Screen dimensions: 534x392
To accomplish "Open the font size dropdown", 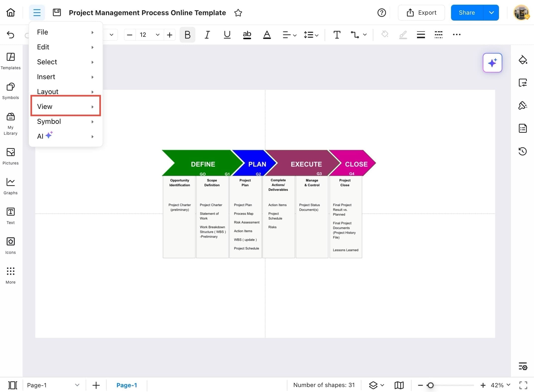I will [157, 35].
